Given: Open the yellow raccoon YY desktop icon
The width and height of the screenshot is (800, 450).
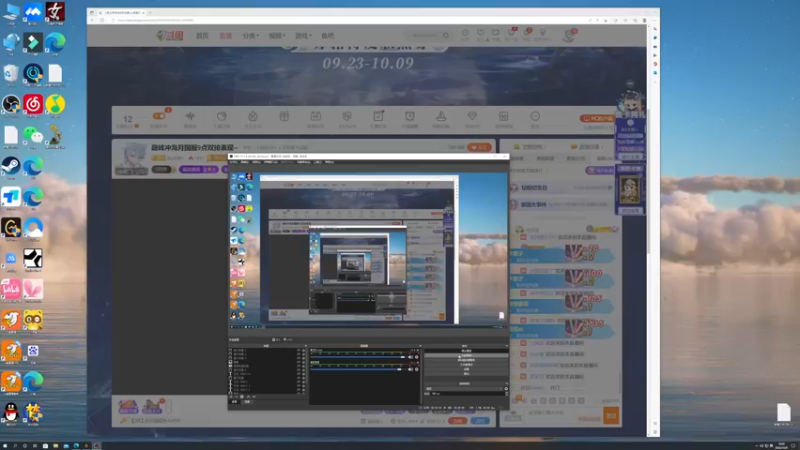Looking at the screenshot, I should click(33, 320).
